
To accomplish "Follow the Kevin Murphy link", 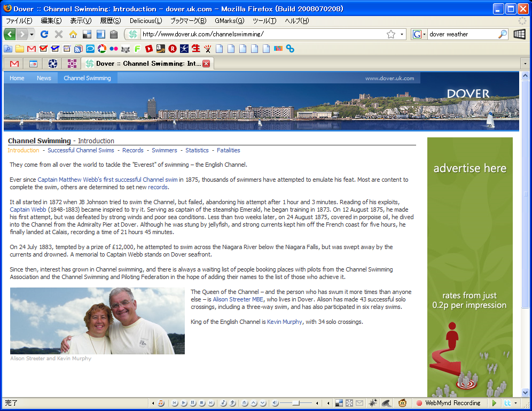I will point(284,322).
